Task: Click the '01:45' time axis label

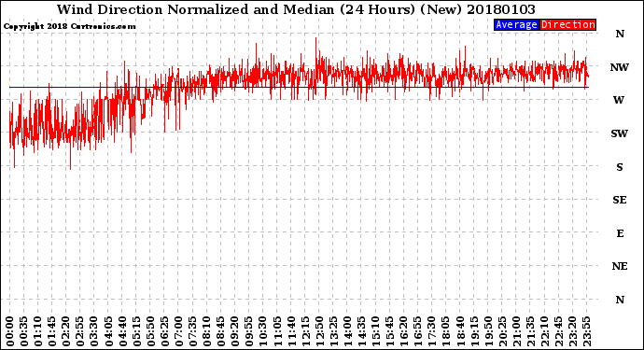Action: point(51,331)
